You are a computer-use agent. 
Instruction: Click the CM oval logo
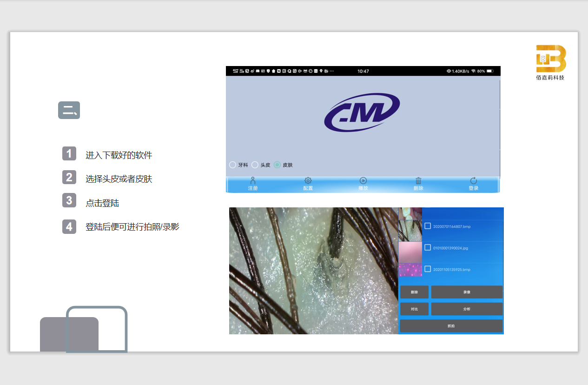(x=362, y=113)
